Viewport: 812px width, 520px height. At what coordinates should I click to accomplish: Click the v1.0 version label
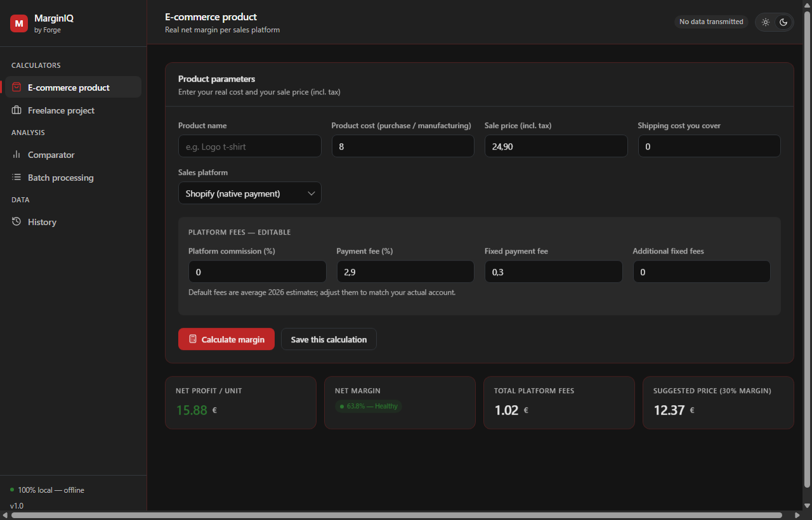[16, 506]
